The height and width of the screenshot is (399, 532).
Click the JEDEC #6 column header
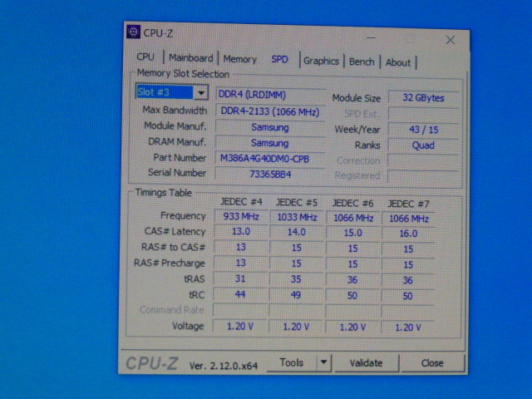coord(352,204)
